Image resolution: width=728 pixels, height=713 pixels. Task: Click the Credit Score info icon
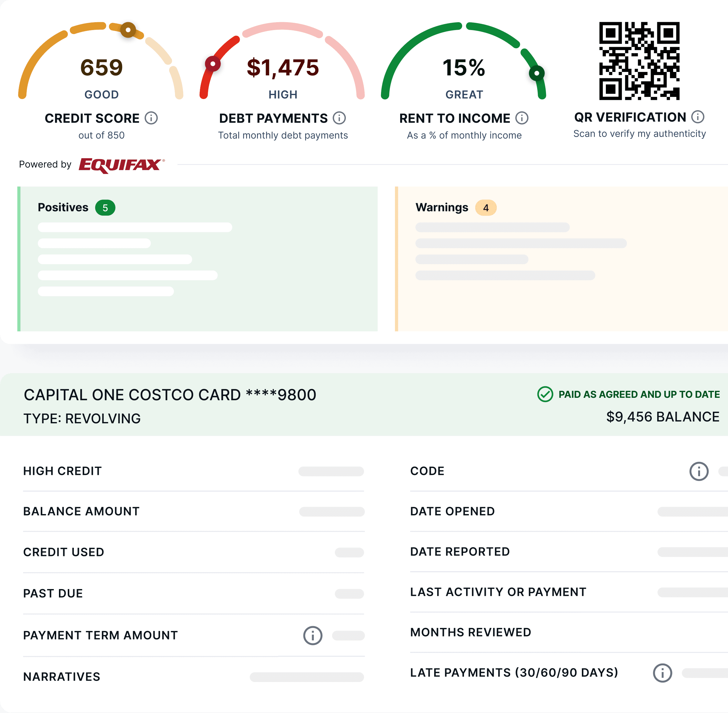tap(151, 118)
